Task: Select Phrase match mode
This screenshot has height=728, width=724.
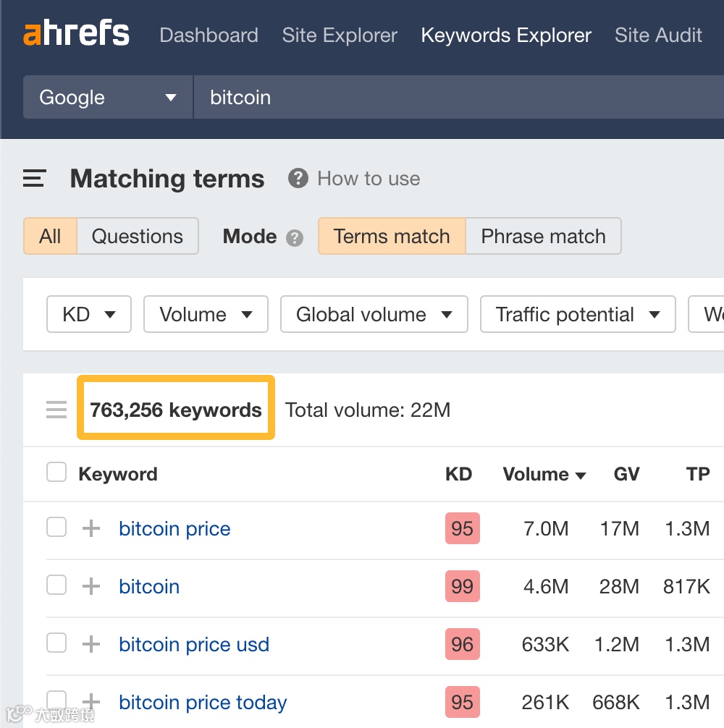Action: pos(543,236)
